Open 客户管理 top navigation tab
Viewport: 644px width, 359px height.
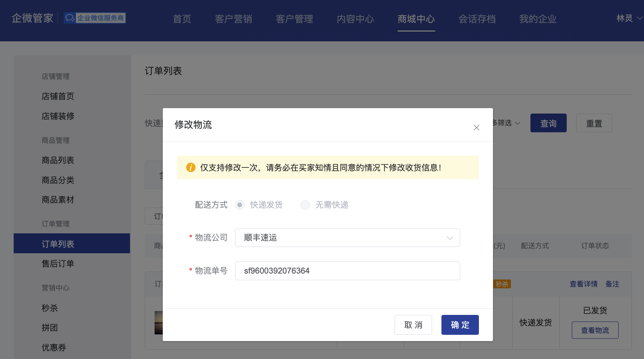click(294, 19)
